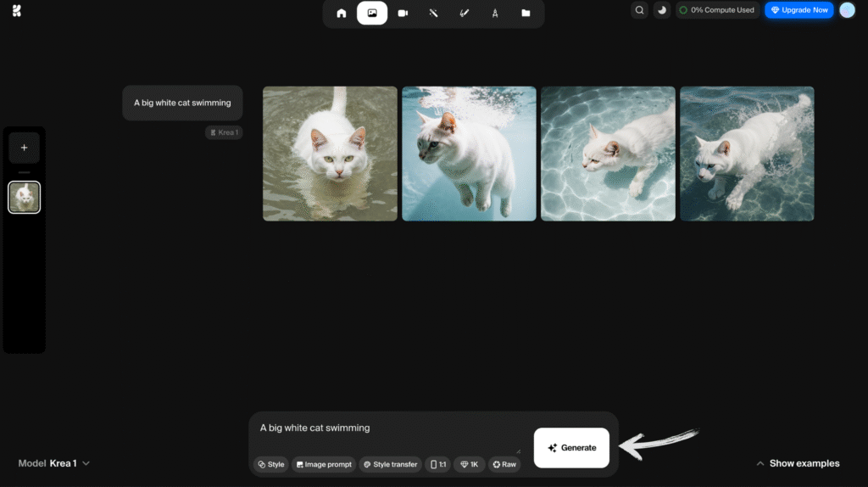
Task: Expand Show examples
Action: 798,463
